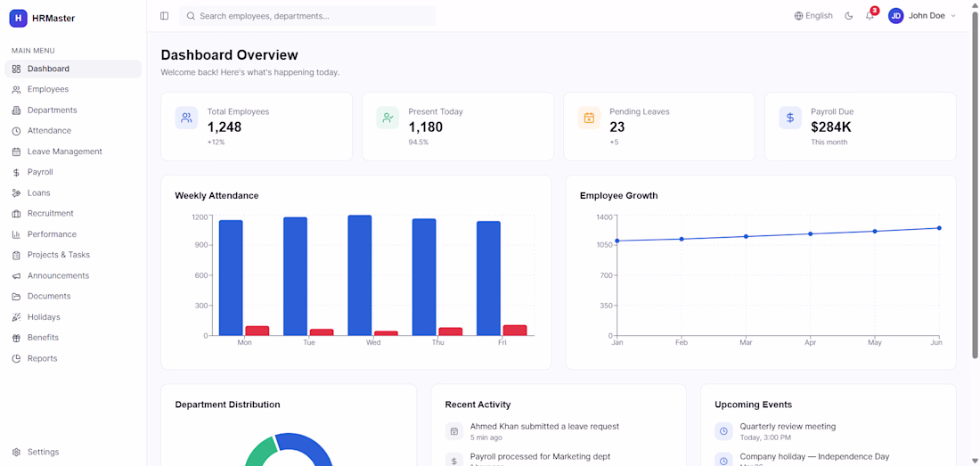Focus the search employees, departments field
Image resolution: width=980 pixels, height=466 pixels.
click(307, 16)
